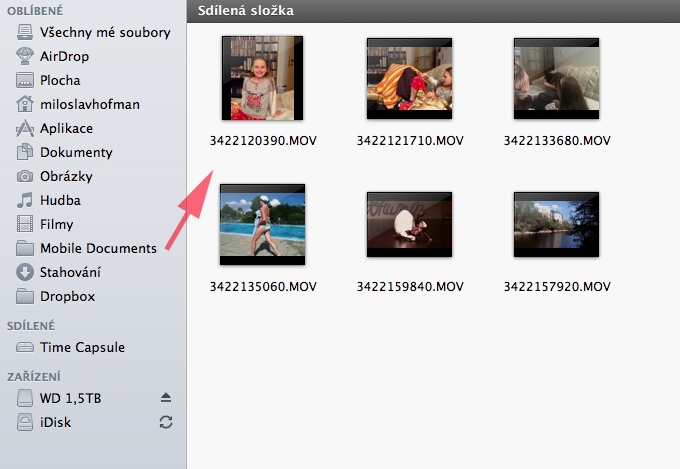Click the Aplikace applications icon

pos(26,128)
